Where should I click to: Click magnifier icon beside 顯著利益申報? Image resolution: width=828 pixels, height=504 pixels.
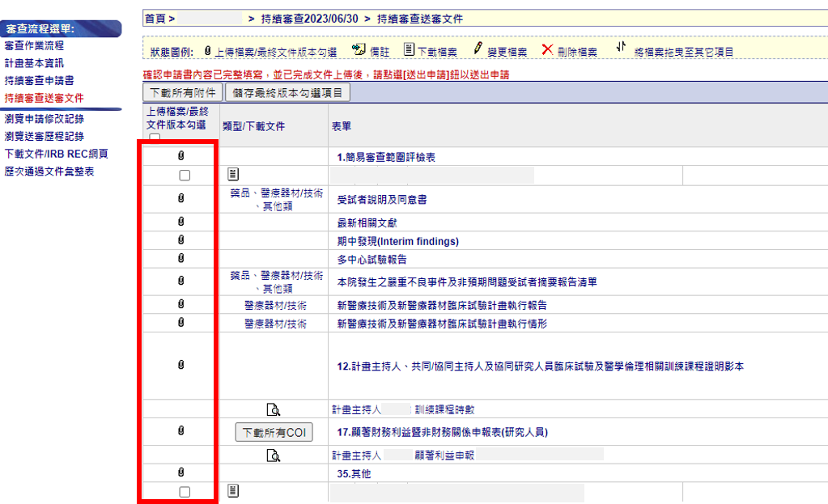coord(273,455)
